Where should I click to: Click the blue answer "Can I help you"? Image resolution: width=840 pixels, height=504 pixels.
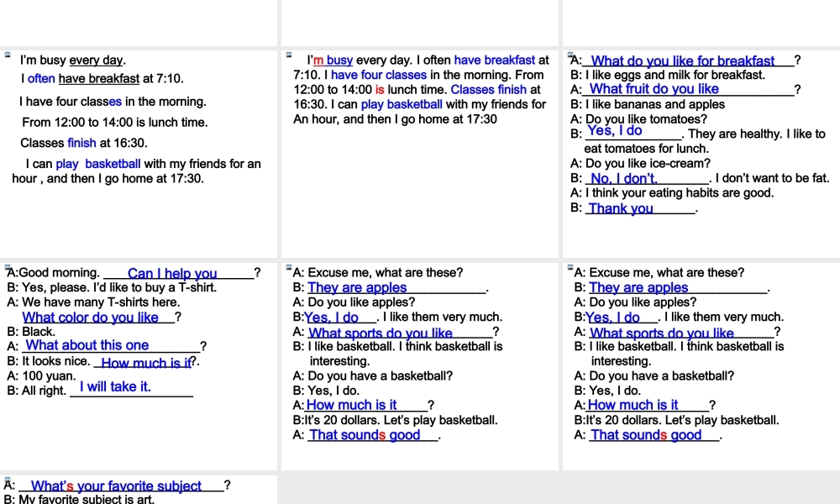tap(172, 274)
